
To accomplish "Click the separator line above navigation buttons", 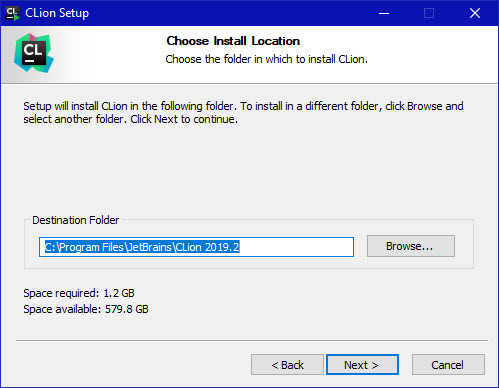I will (x=252, y=340).
